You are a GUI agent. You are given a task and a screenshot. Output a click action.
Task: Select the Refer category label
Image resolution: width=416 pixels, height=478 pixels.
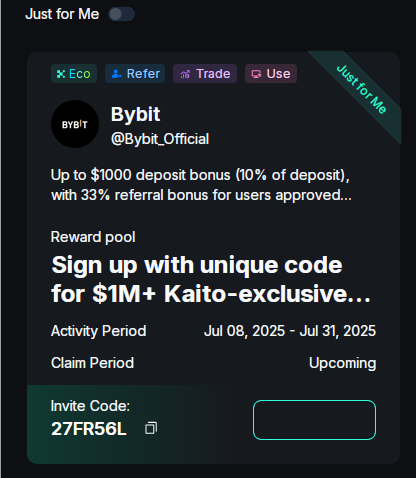[x=143, y=74]
